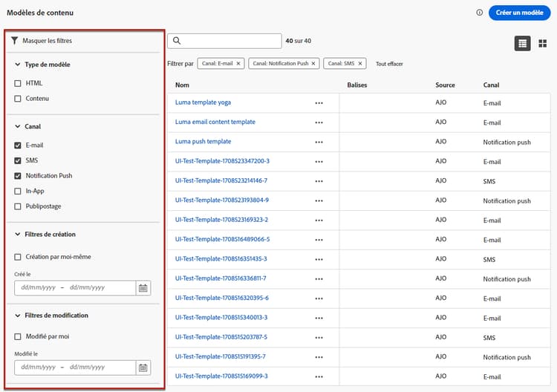Click the search magnifier icon
Image resolution: width=557 pixels, height=392 pixels.
[177, 41]
